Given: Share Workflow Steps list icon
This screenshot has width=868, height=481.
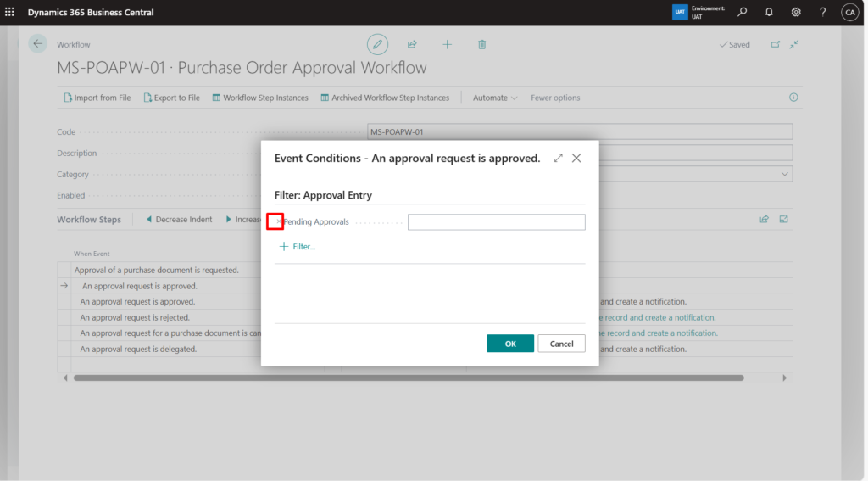Looking at the screenshot, I should (765, 220).
